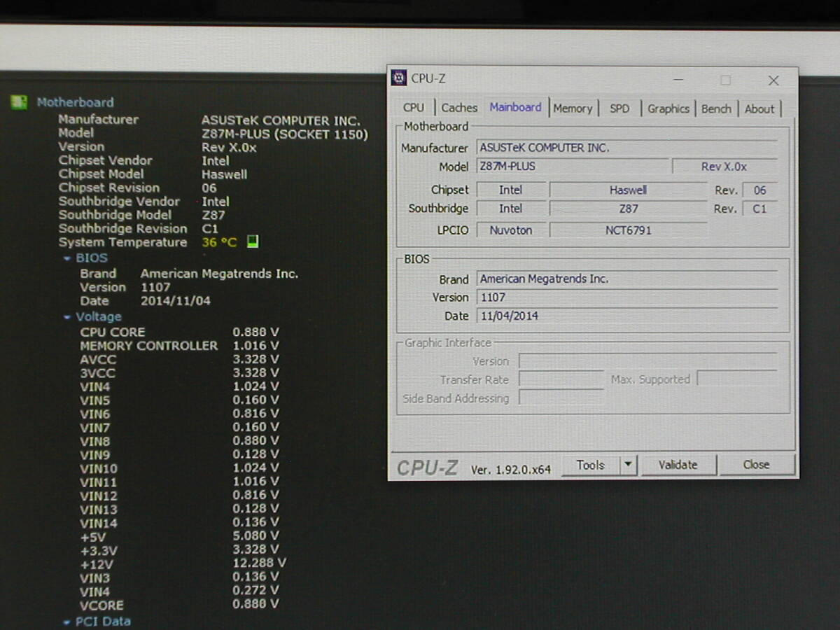840x630 pixels.
Task: Click the BIOS Date 11/04/2014 field
Action: pos(627,316)
